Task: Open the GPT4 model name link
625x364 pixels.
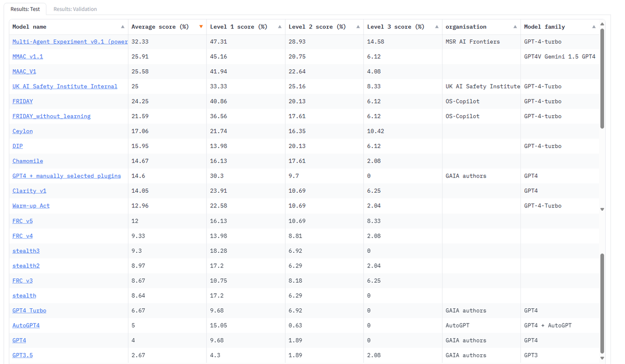Action: click(x=20, y=341)
